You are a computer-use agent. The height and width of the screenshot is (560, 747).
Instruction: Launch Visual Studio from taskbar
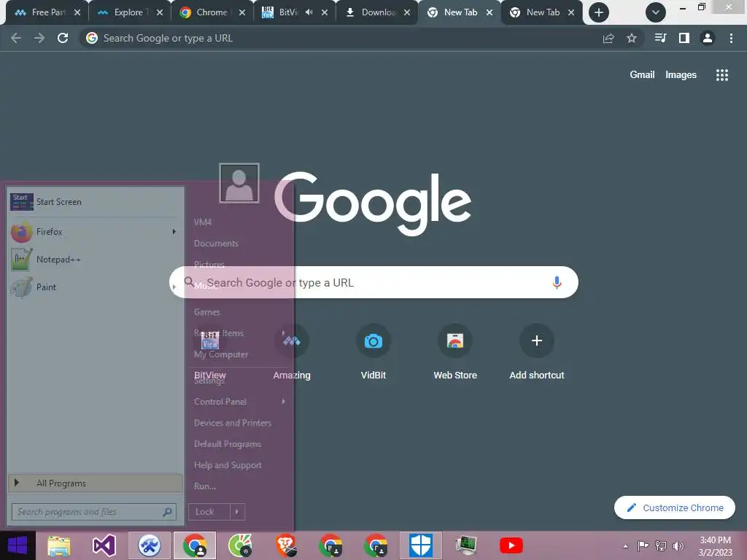pos(104,545)
